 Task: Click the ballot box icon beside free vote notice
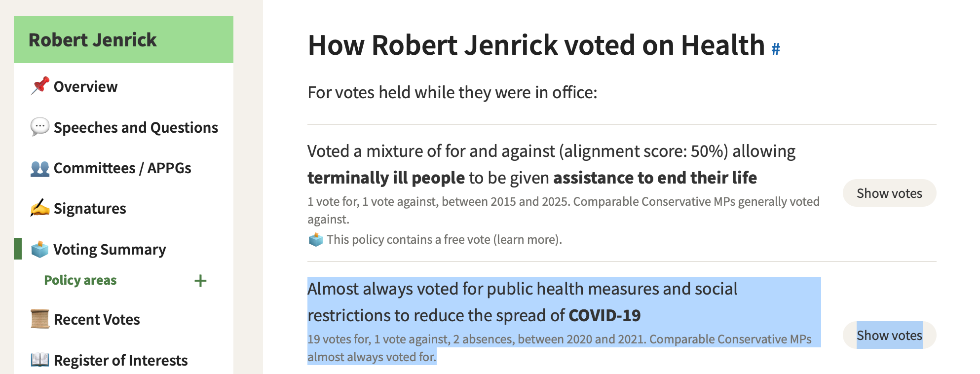[x=316, y=239]
